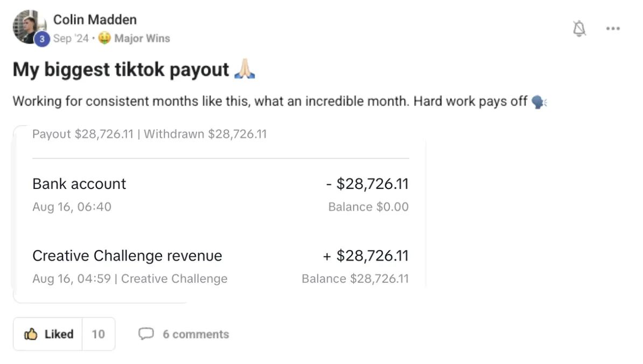The image size is (643, 364).
Task: Click the praying hands emoji in title
Action: pyautogui.click(x=244, y=69)
